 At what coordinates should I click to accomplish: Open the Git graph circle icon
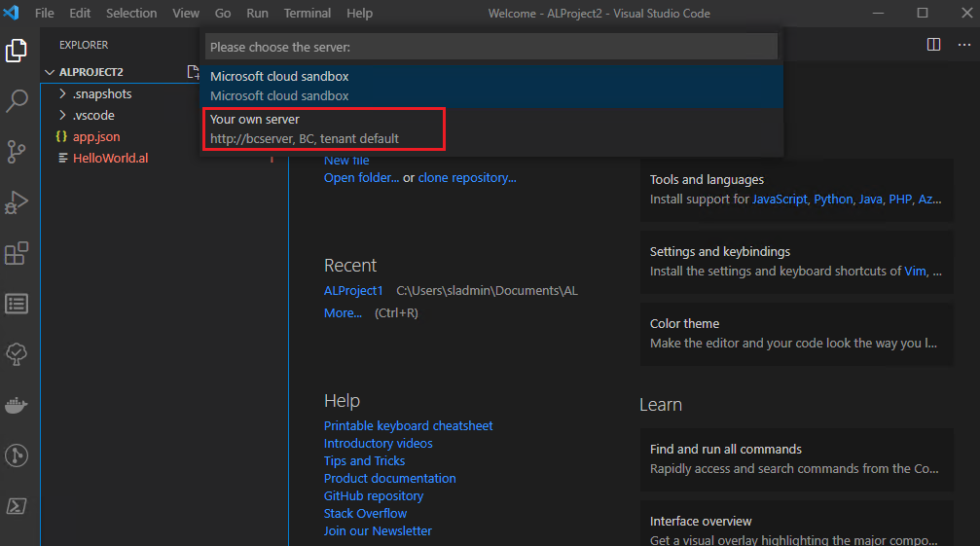click(x=17, y=455)
